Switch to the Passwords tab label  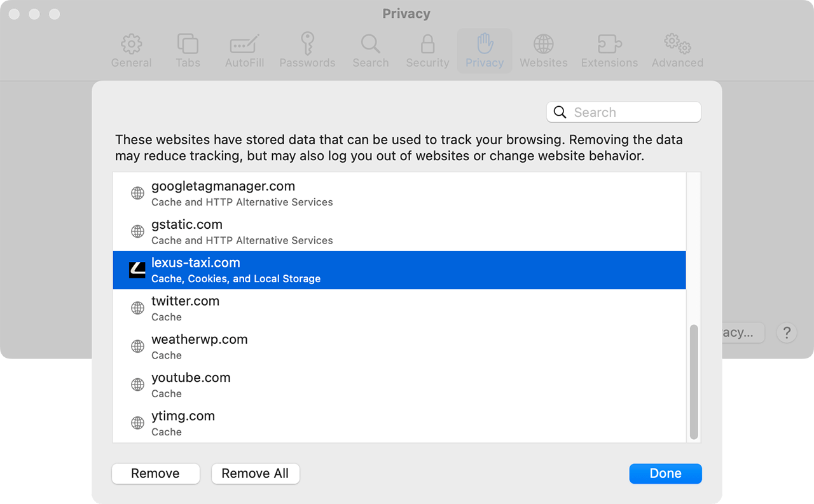pos(307,63)
